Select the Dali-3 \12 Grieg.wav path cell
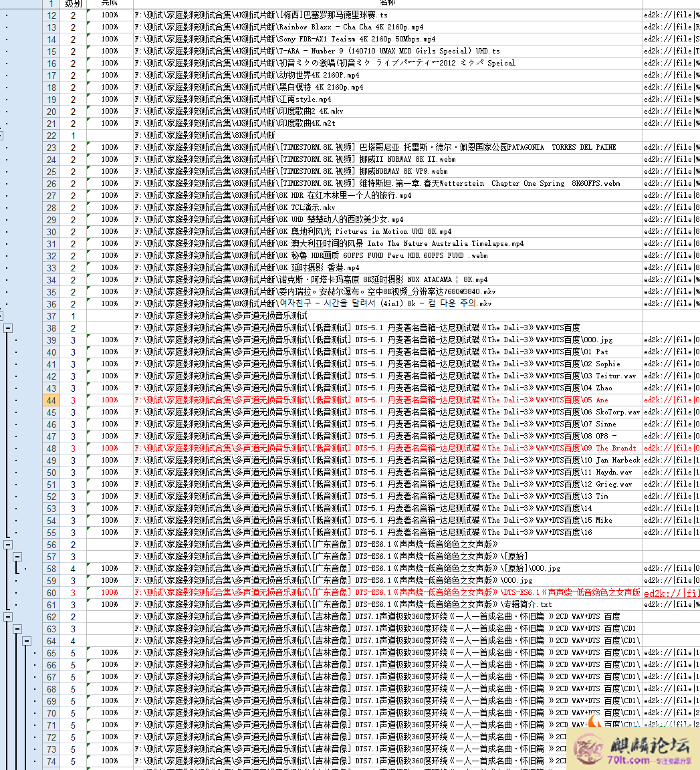This screenshot has height=770, width=700. tap(388, 484)
